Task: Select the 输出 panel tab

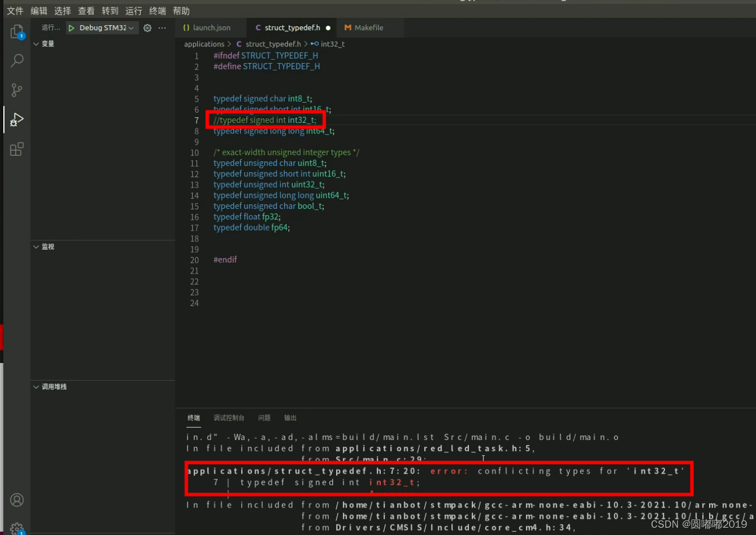Action: (290, 418)
